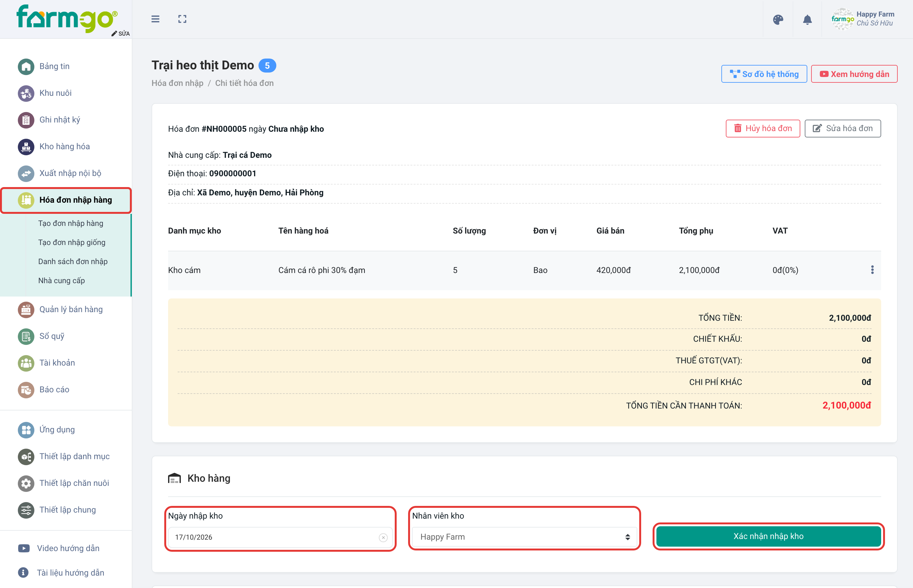Screen dimensions: 913x588
Task: Open Thiết lập chung sliders icon
Action: (26, 510)
